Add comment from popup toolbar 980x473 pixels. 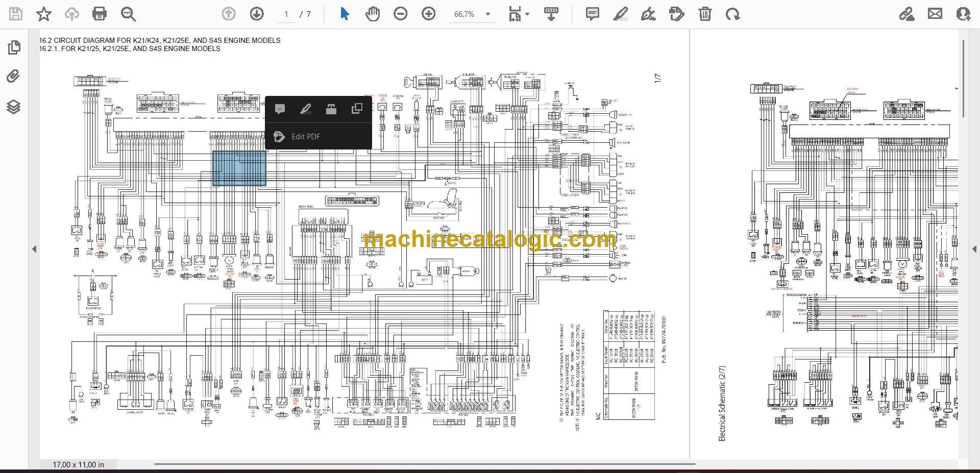point(280,109)
